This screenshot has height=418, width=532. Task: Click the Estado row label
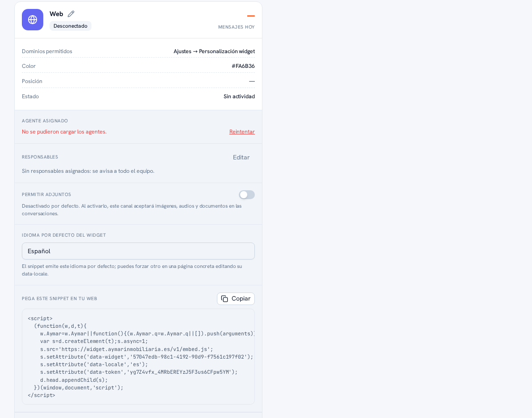[30, 96]
